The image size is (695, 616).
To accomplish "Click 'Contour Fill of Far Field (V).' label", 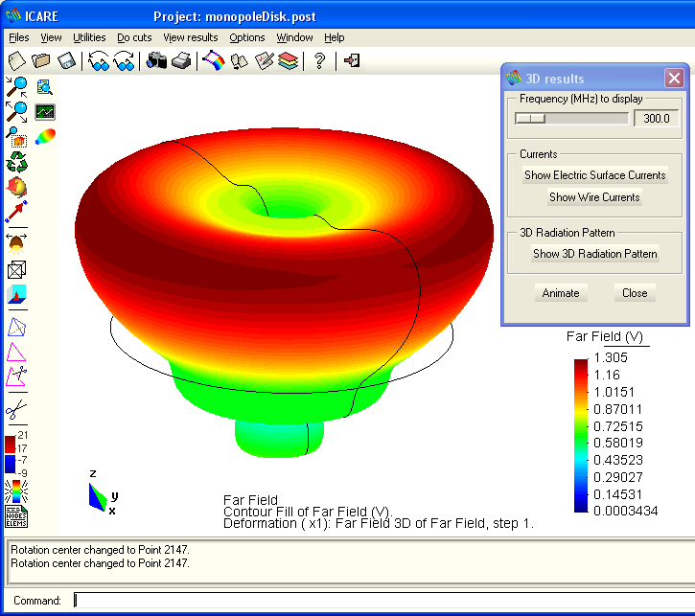I will click(308, 512).
